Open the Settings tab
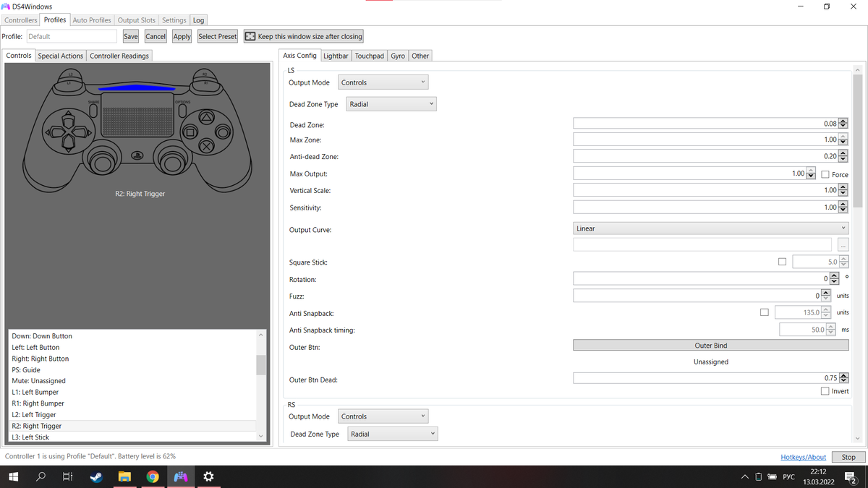This screenshot has width=868, height=488. (174, 20)
